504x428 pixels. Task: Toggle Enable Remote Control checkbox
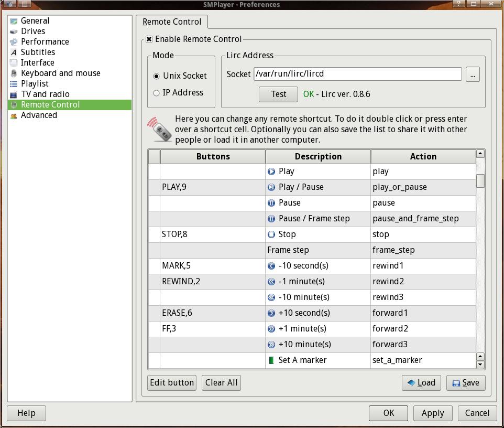click(149, 39)
